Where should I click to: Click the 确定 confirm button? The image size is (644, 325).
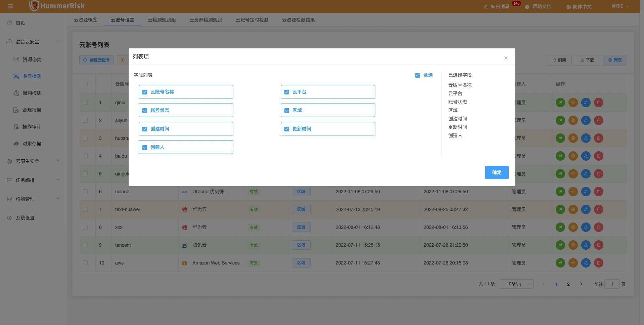coord(497,172)
